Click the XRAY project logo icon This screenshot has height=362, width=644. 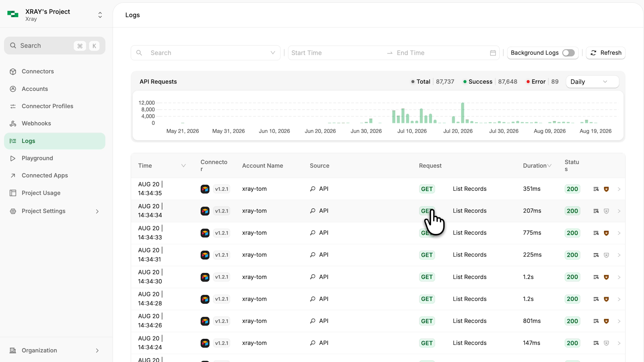(x=13, y=14)
